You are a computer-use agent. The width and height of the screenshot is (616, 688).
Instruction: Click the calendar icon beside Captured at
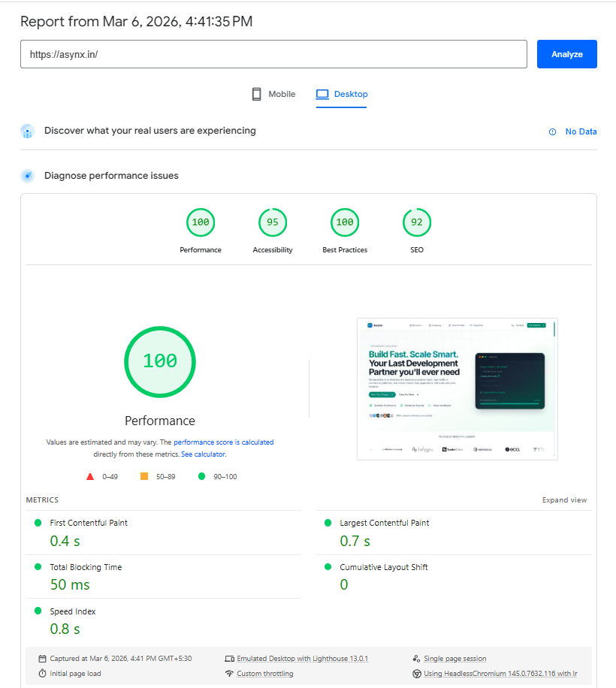42,658
